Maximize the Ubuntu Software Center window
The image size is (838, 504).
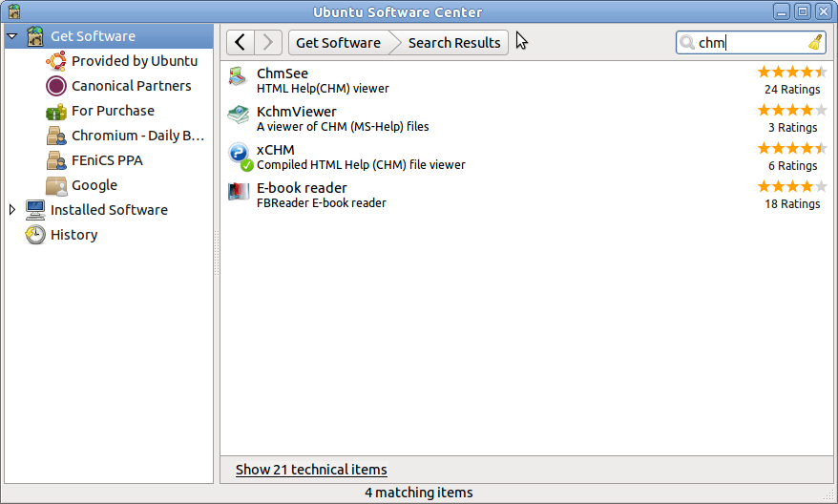[x=802, y=11]
